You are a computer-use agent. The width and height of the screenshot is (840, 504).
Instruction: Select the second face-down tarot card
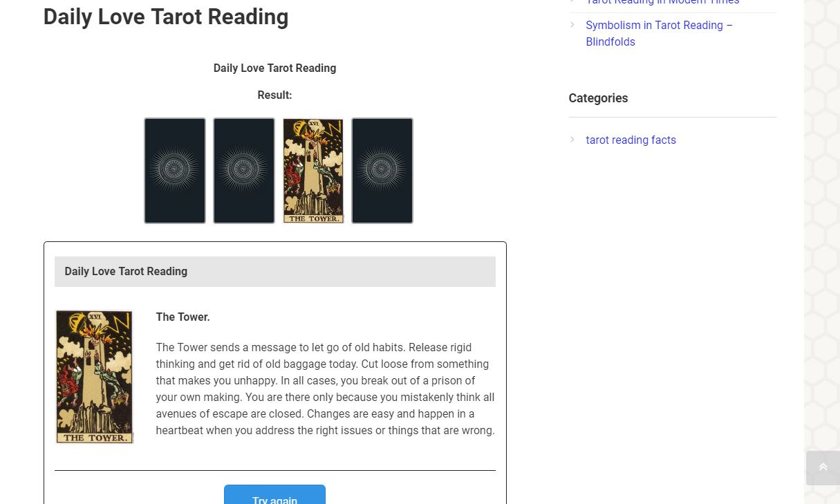coord(244,171)
